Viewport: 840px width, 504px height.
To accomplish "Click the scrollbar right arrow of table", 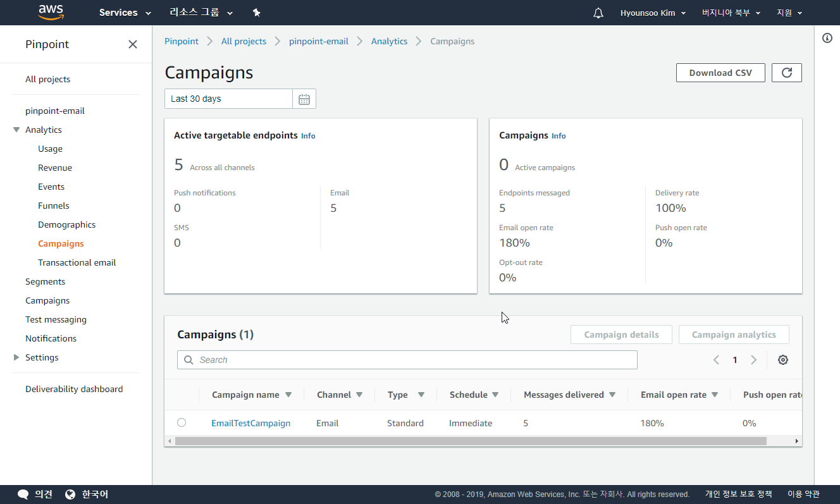I will (x=796, y=441).
